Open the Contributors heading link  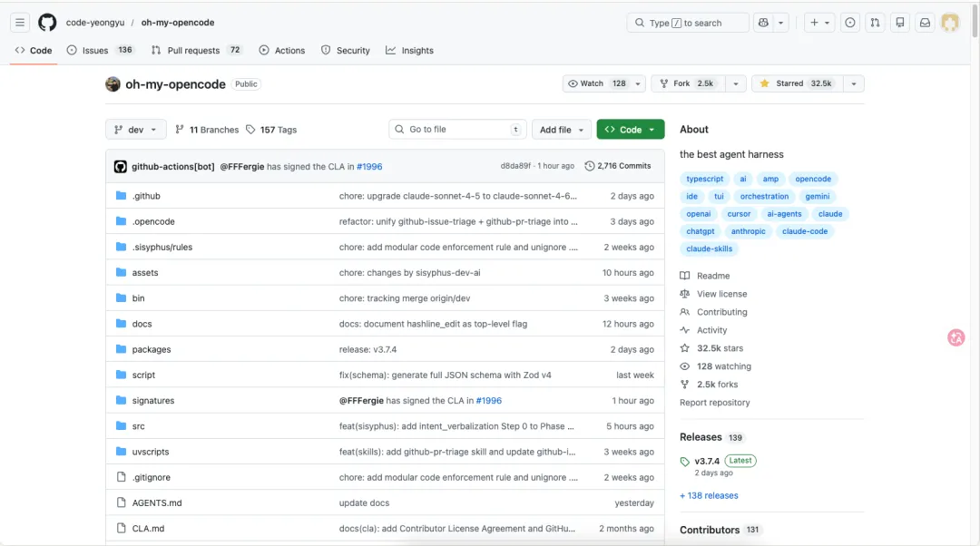(710, 530)
